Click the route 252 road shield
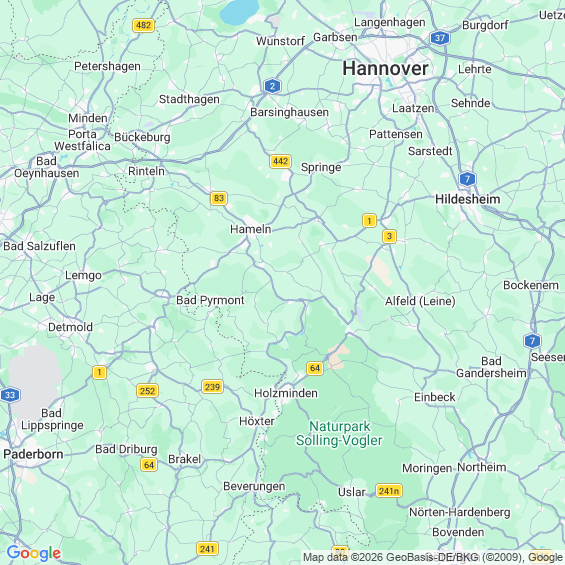This screenshot has width=565, height=565. [147, 391]
